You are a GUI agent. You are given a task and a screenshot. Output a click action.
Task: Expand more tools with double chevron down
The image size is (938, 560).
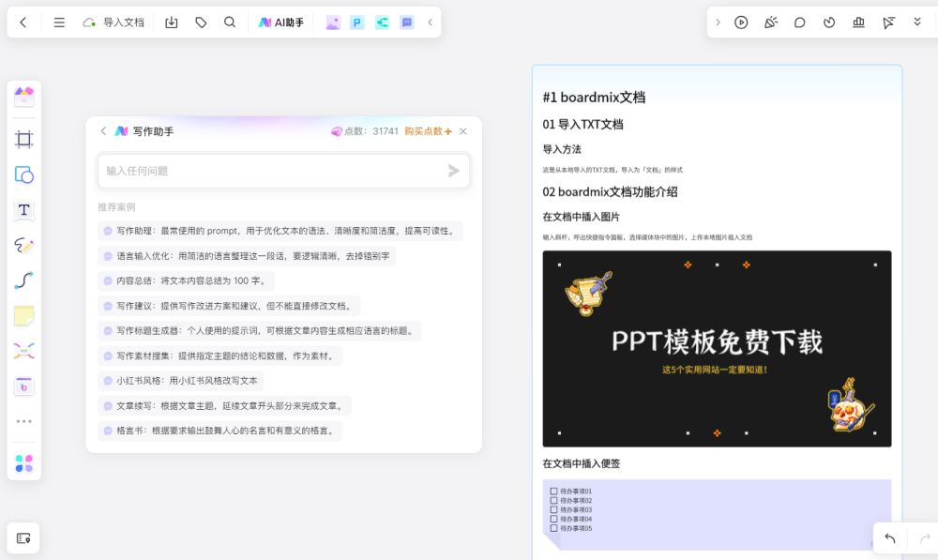(x=917, y=23)
